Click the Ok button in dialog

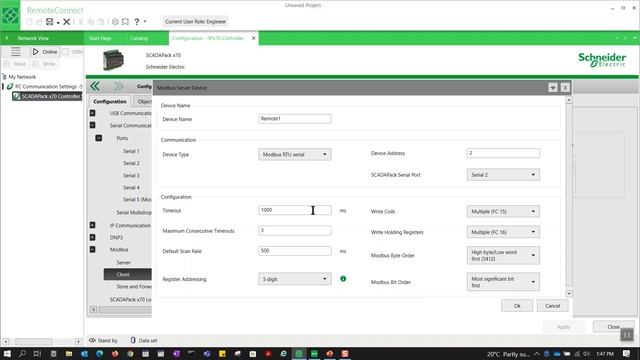point(517,306)
